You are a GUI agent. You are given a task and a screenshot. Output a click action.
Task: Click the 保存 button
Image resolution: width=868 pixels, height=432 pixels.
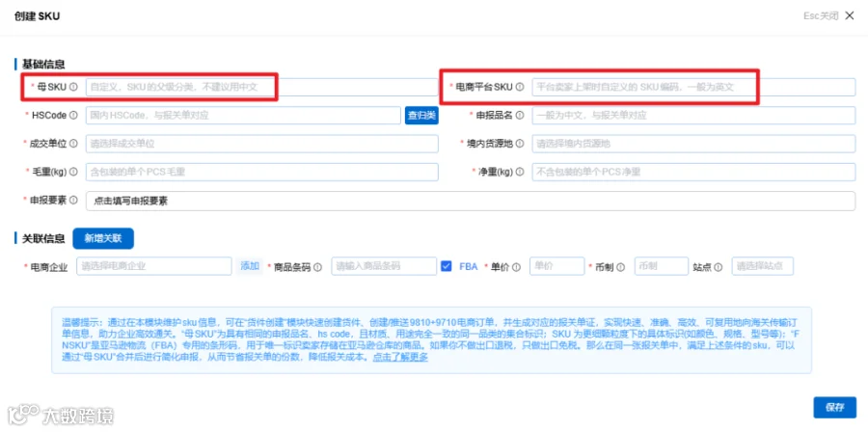click(835, 408)
